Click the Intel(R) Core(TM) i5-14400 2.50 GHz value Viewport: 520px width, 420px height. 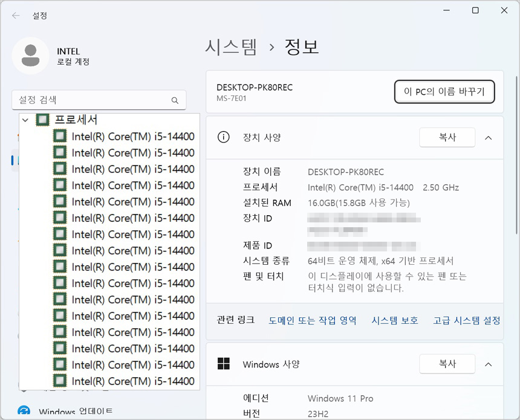383,187
